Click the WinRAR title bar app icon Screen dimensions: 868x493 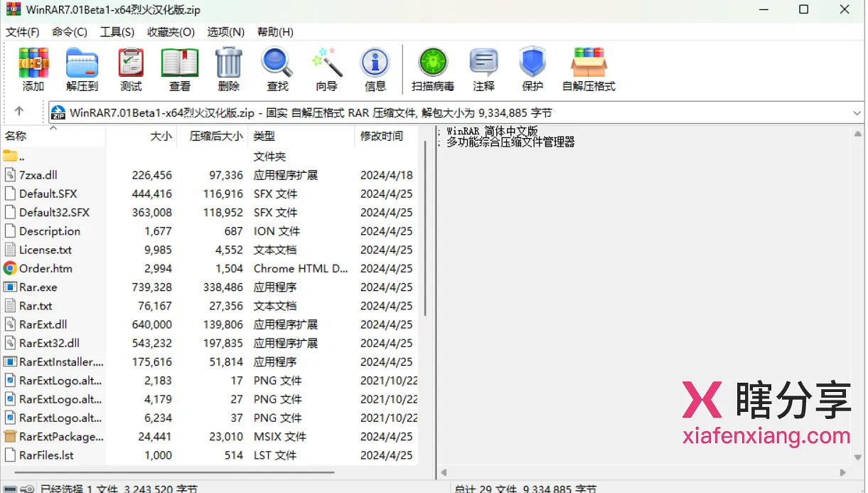pos(12,10)
